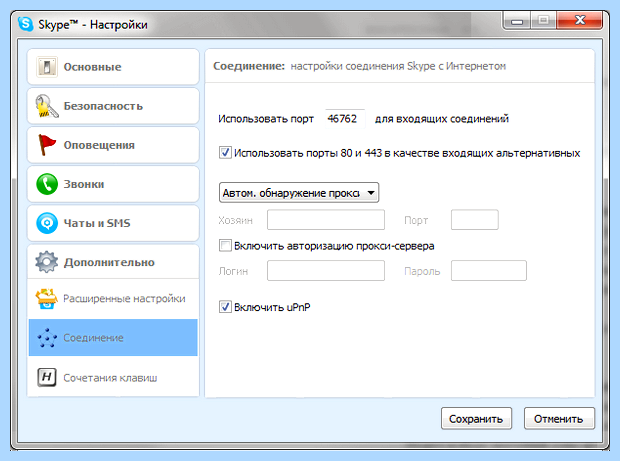Click the Пароль input field
Image resolution: width=620 pixels, height=461 pixels.
point(489,271)
